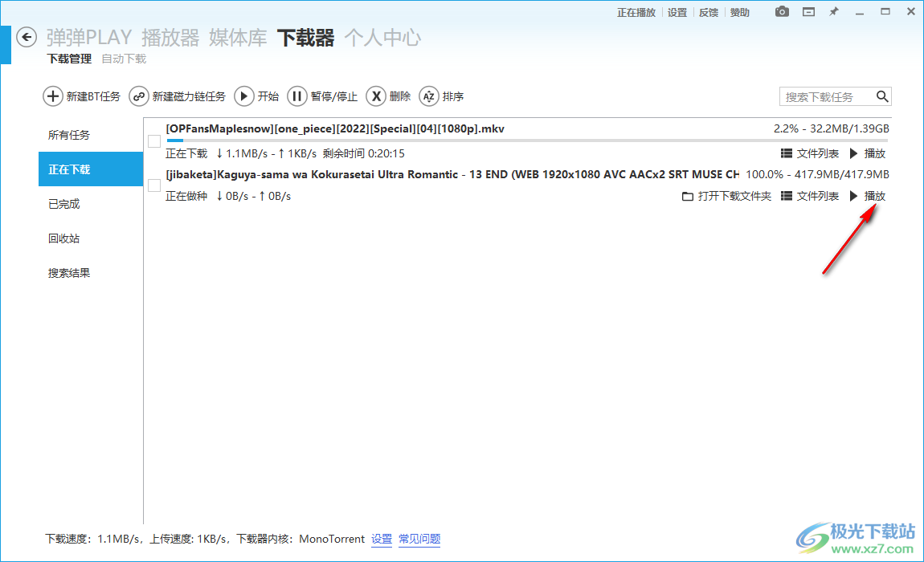The image size is (924, 562).
Task: Switch to the 媒体库 tab
Action: 238,38
